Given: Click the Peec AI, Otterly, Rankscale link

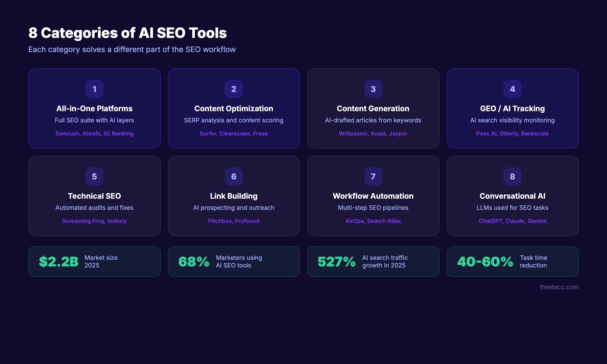Looking at the screenshot, I should click(512, 133).
